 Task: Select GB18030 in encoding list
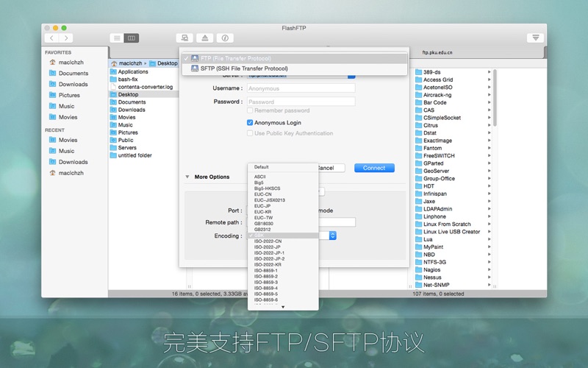[x=283, y=224]
